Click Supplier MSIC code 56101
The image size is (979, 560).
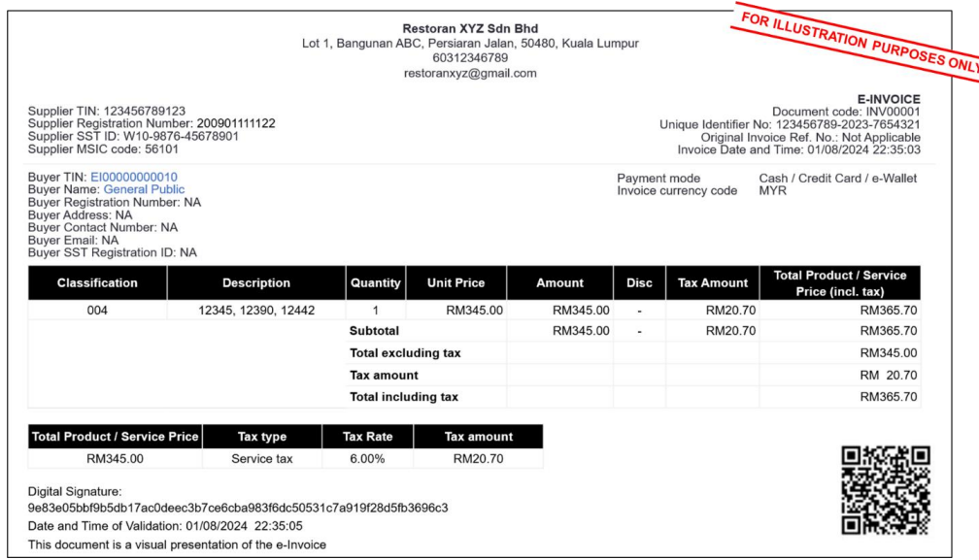tap(103, 149)
